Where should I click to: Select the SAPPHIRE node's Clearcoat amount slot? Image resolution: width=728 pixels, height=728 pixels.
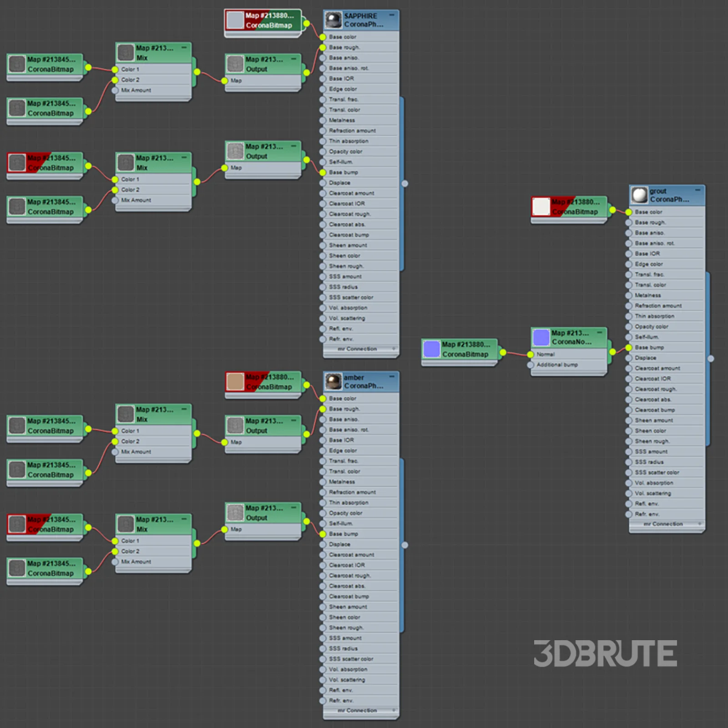[351, 193]
